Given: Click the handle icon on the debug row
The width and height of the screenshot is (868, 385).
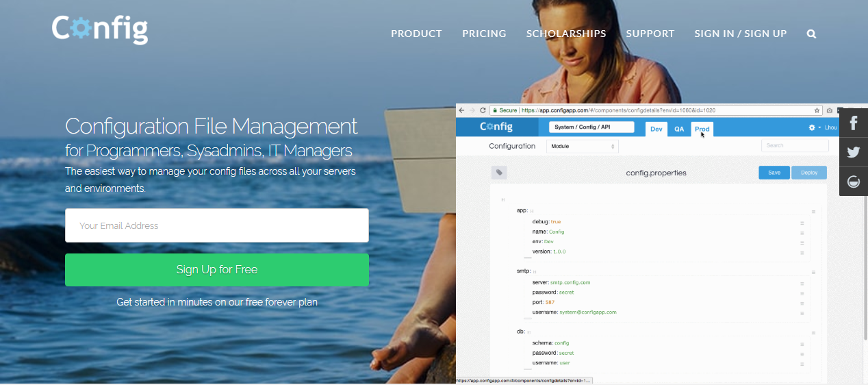Looking at the screenshot, I should [802, 223].
